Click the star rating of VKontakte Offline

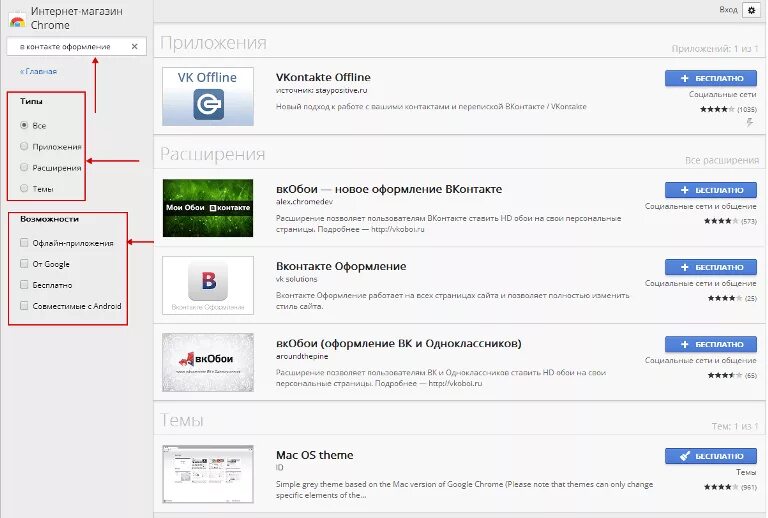click(717, 109)
